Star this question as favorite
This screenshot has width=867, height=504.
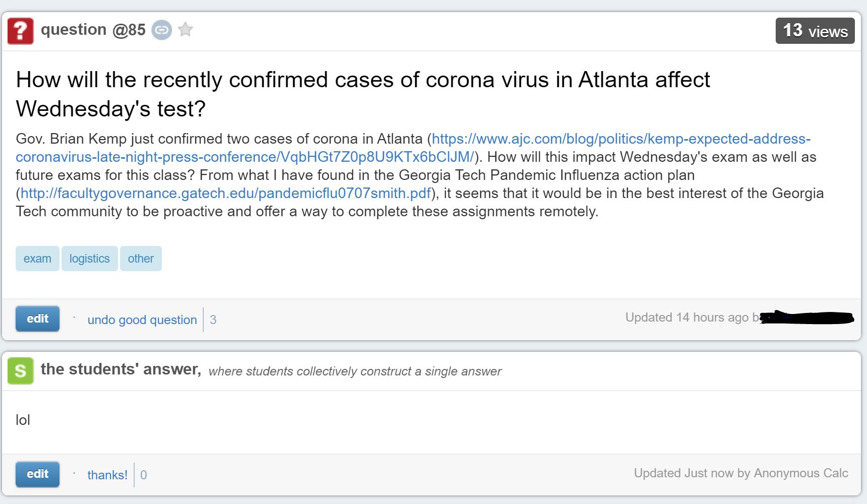pos(186,30)
